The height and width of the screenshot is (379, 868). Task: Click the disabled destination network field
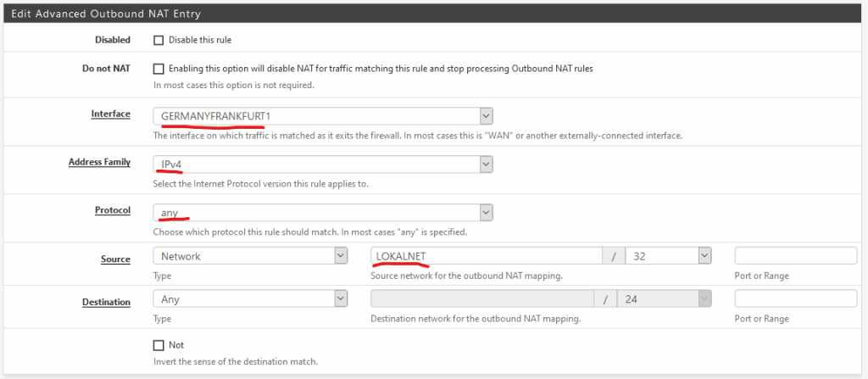(482, 299)
